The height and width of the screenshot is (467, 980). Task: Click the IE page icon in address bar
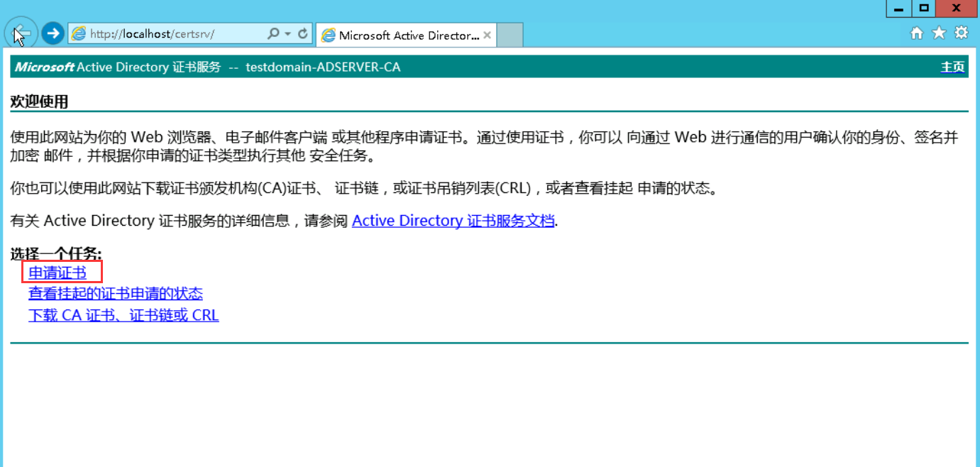(x=79, y=33)
